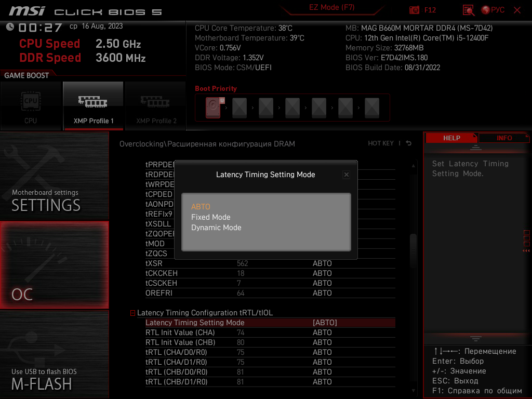Open the SETTINGS motherboard section
The image size is (532, 399).
tap(54, 176)
